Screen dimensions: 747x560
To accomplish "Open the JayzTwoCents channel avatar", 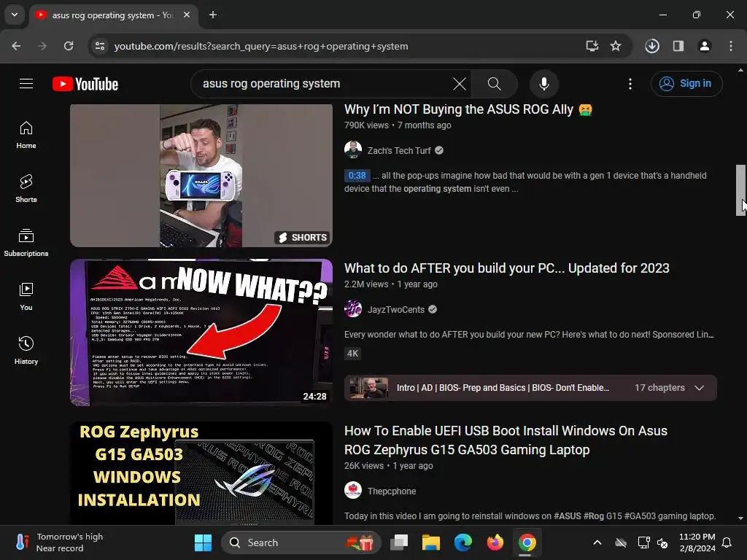I will (353, 309).
